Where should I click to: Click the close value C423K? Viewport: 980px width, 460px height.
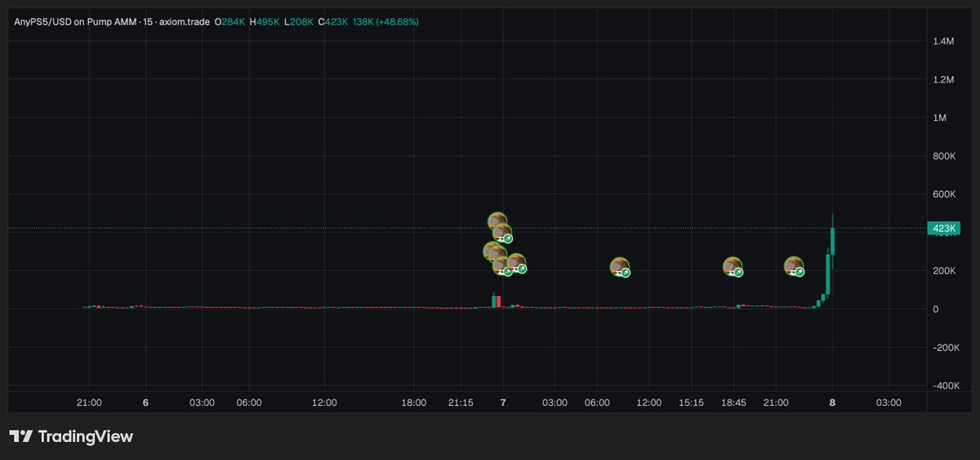point(332,22)
